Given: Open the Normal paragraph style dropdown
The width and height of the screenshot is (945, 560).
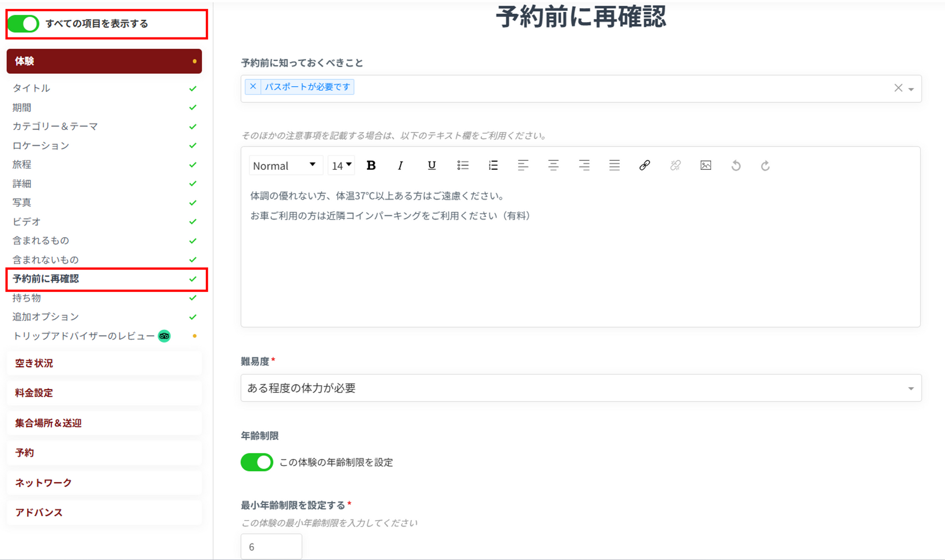Looking at the screenshot, I should [x=284, y=166].
